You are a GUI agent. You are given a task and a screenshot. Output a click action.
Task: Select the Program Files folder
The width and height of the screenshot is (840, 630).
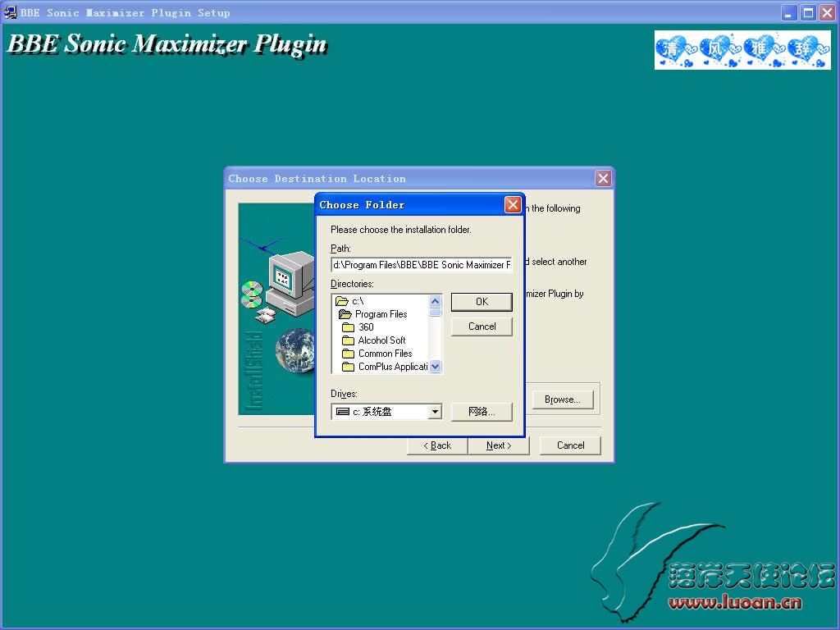(381, 314)
